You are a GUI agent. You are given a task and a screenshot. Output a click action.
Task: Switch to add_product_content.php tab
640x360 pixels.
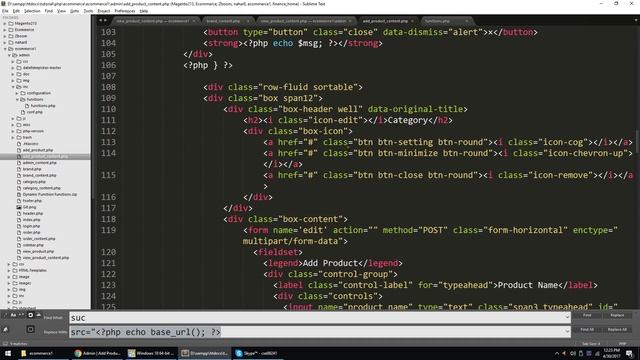coord(388,21)
